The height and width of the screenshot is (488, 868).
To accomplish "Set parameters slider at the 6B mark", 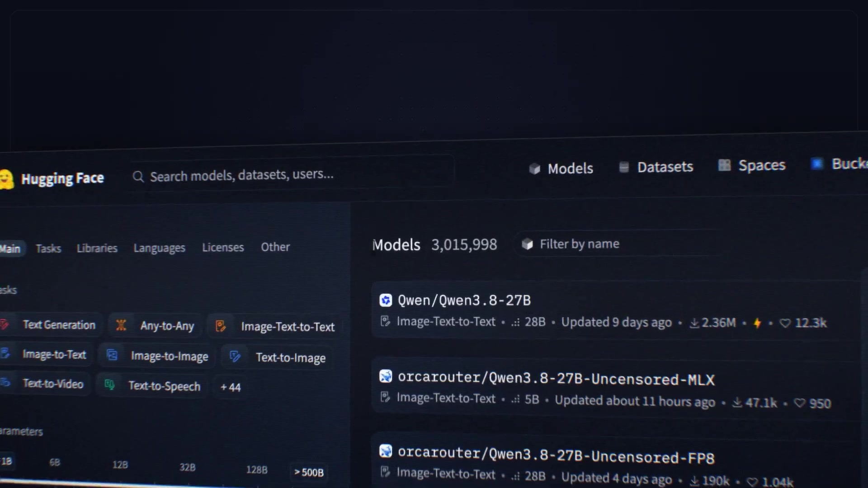I will coord(55,462).
